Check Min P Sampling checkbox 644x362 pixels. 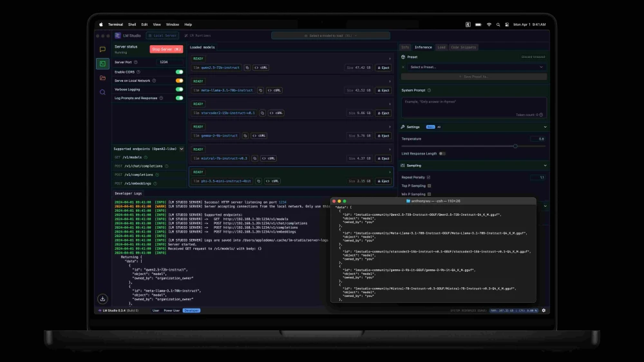pos(429,194)
